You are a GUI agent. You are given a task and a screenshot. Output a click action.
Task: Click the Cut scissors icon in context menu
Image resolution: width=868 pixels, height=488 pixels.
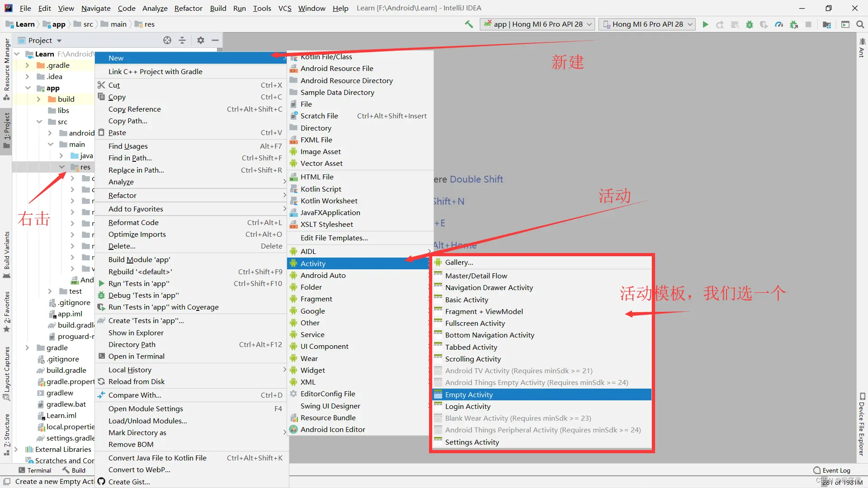pyautogui.click(x=101, y=85)
